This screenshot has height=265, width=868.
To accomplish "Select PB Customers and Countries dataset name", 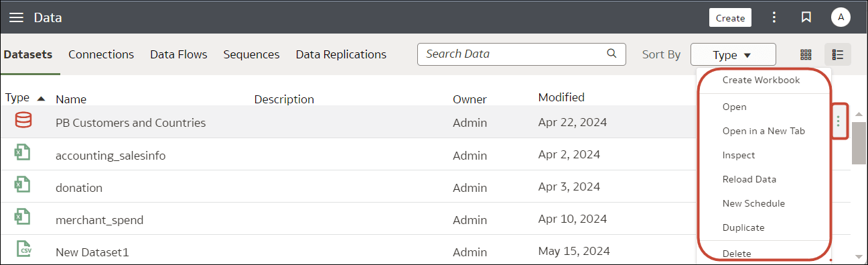I will coord(131,123).
